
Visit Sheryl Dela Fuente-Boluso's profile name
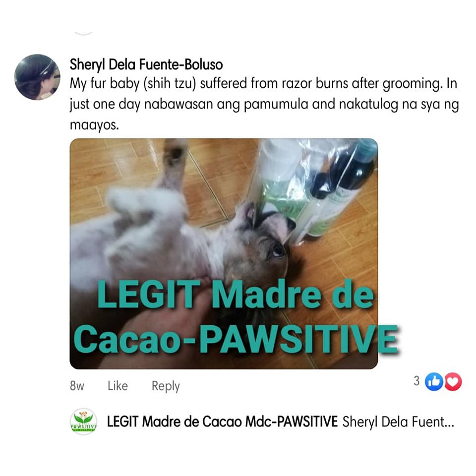(x=146, y=64)
